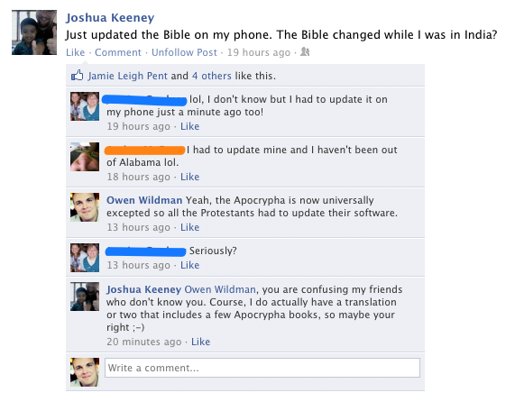Open tagged Owen Wildman link in Joshua's reply

pos(220,289)
